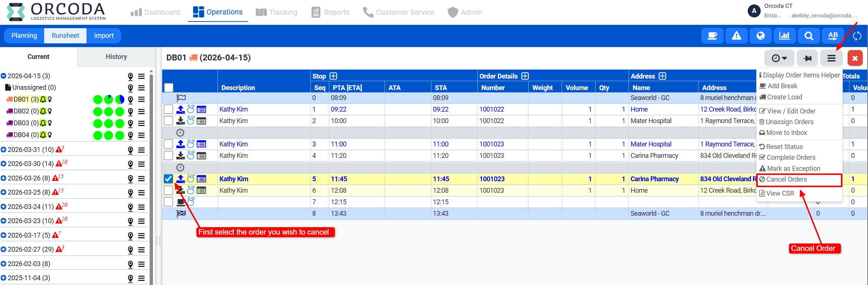Click map pin icon for DB02 route
The height and width of the screenshot is (285, 868).
click(x=130, y=112)
